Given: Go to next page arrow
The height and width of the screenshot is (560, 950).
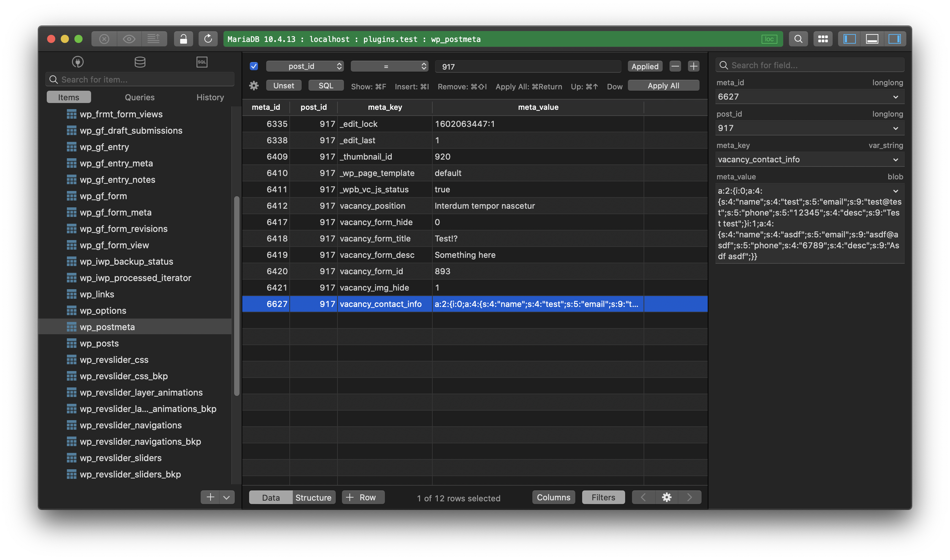Looking at the screenshot, I should coord(690,497).
